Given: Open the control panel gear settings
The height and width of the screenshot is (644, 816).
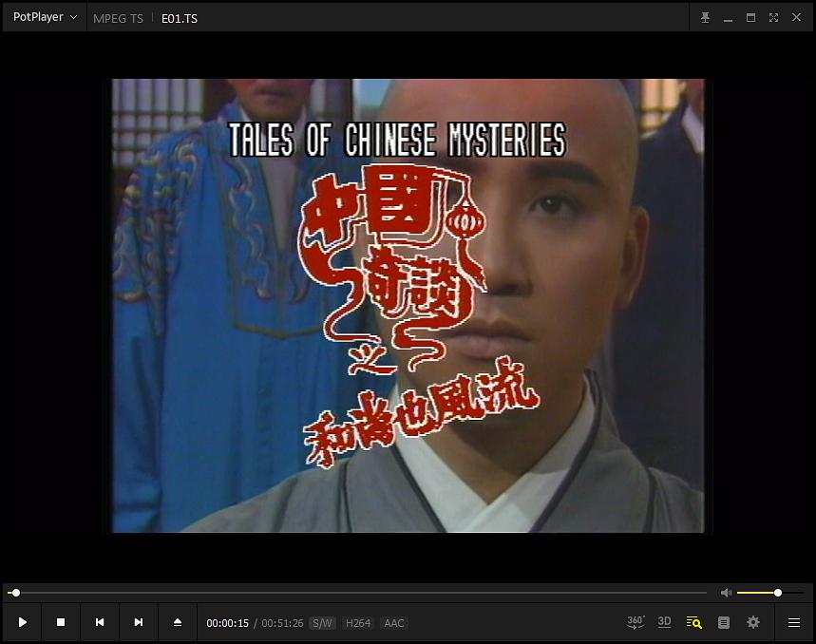Looking at the screenshot, I should click(753, 622).
